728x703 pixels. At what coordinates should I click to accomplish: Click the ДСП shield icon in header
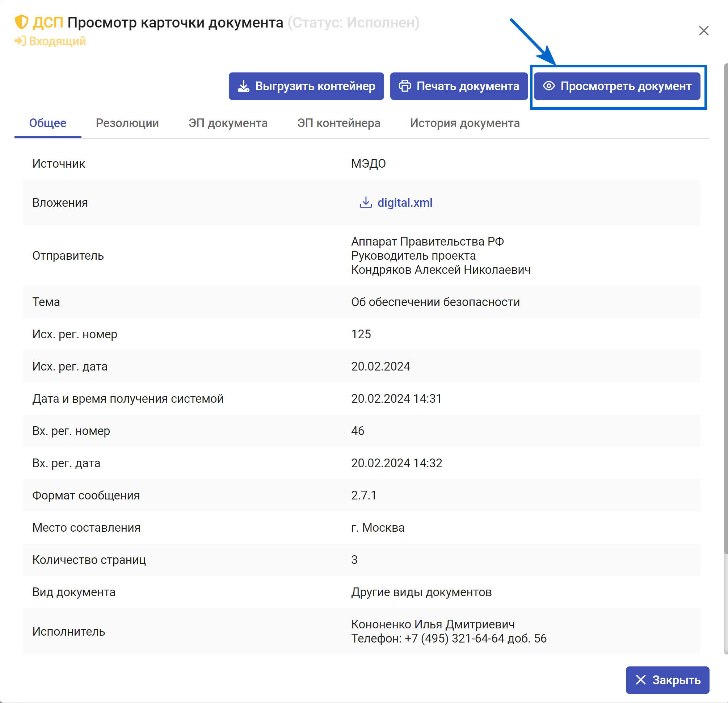coord(22,22)
